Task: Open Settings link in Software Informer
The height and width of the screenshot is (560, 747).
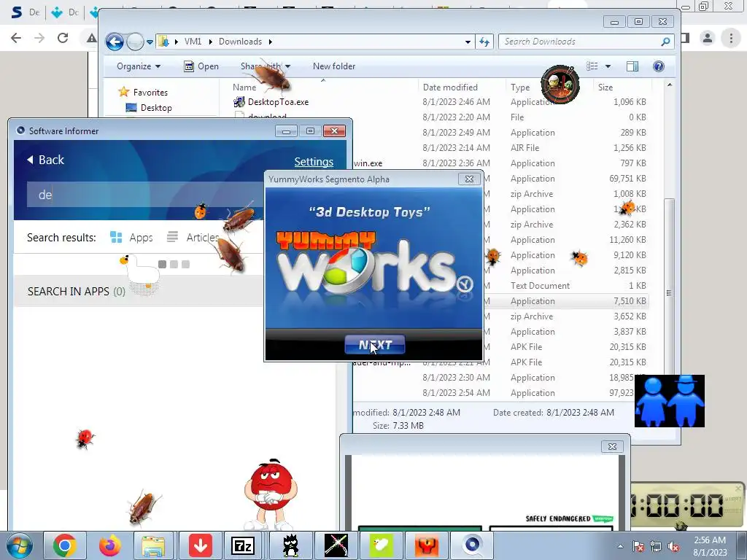Action: (314, 161)
